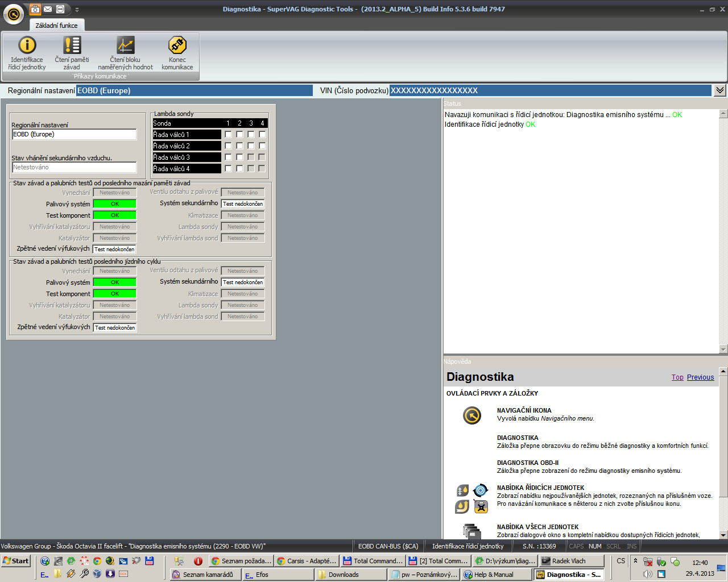Click the network disconnected tray icon
728x582 pixels.
[x=648, y=562]
